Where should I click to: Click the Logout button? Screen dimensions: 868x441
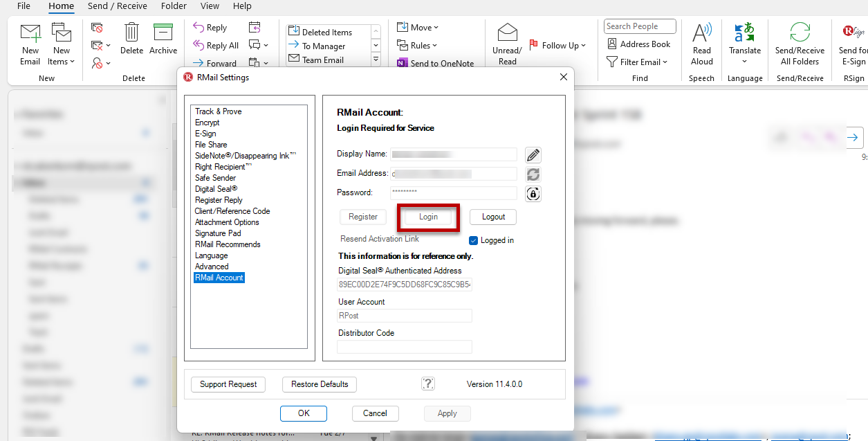pyautogui.click(x=493, y=217)
